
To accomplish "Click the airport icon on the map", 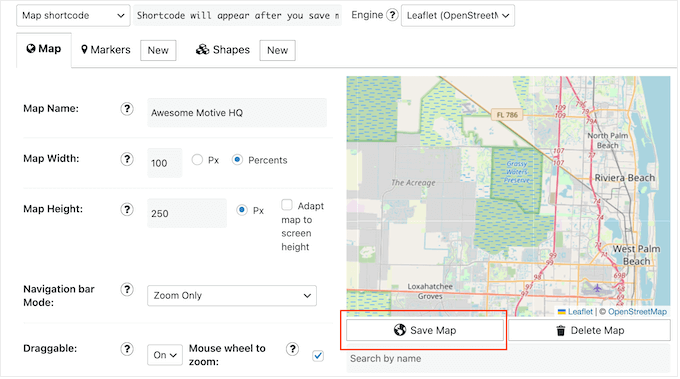I will click(598, 288).
